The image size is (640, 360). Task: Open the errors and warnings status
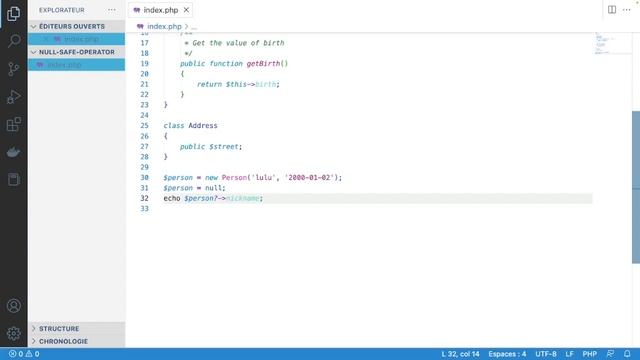(24, 354)
